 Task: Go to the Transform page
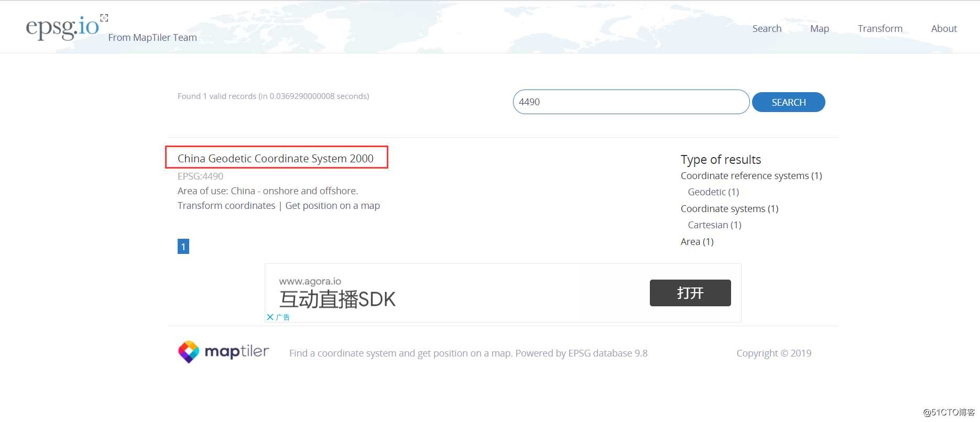880,29
